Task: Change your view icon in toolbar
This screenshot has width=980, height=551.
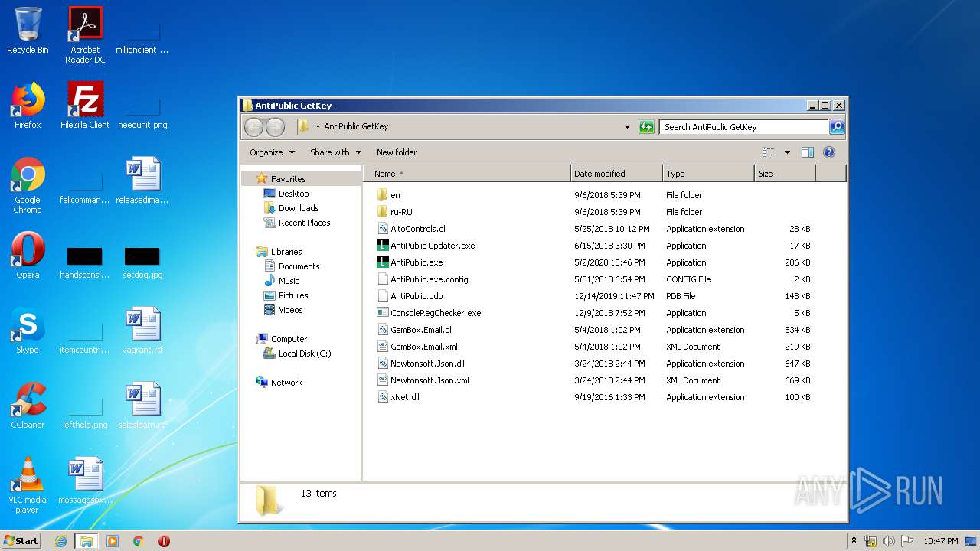Action: click(769, 152)
